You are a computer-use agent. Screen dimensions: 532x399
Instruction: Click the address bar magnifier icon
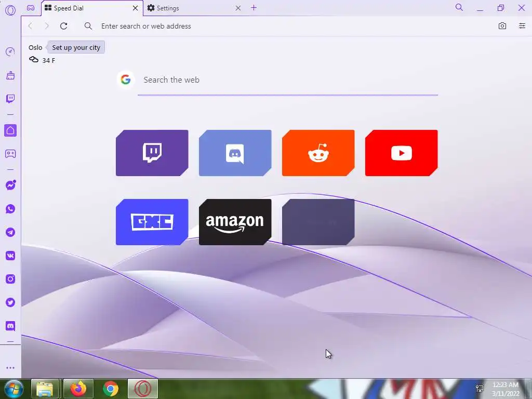(88, 26)
